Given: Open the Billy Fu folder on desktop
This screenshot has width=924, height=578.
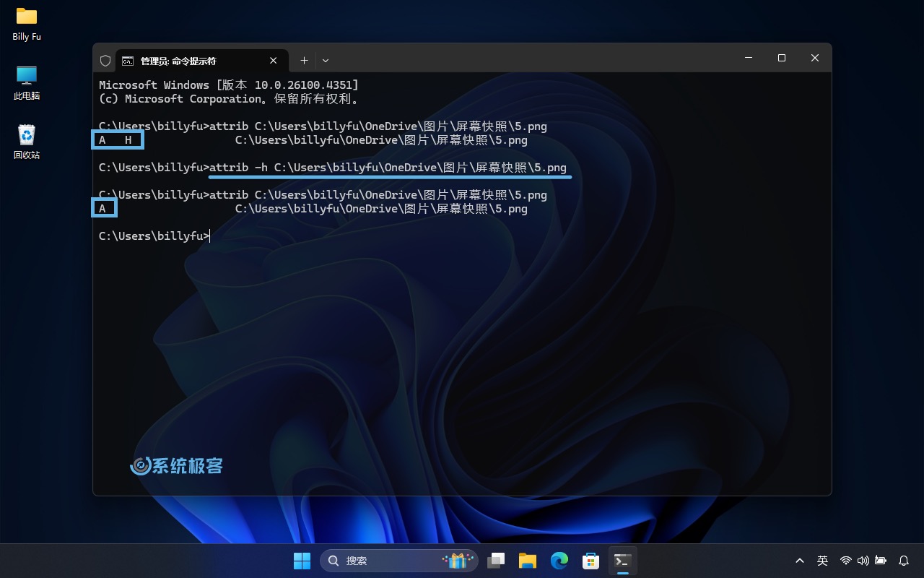Looking at the screenshot, I should (27, 23).
